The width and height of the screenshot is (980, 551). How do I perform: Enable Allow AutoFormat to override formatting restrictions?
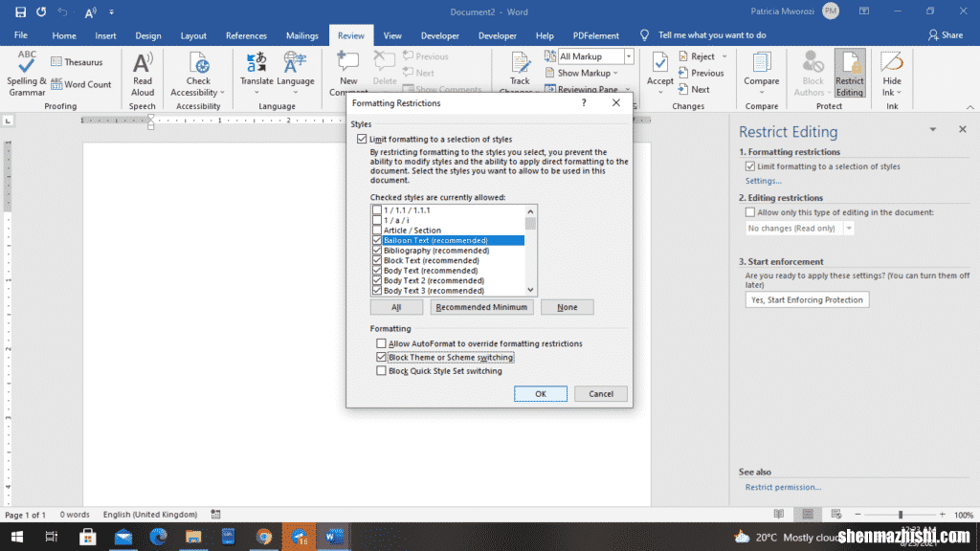click(381, 343)
